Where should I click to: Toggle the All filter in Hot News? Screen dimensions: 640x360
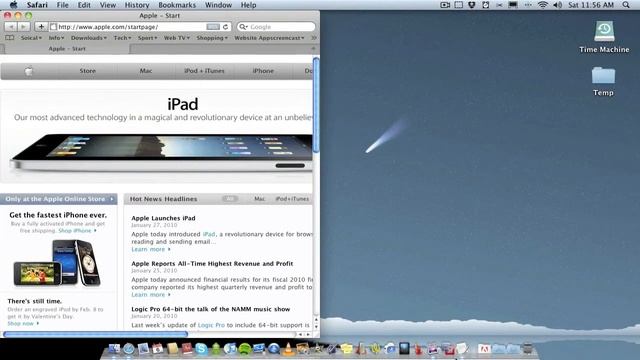point(230,199)
